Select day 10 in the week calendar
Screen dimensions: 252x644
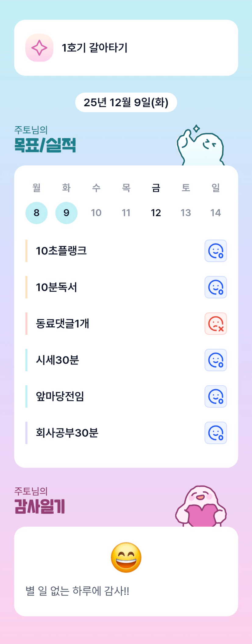(96, 213)
